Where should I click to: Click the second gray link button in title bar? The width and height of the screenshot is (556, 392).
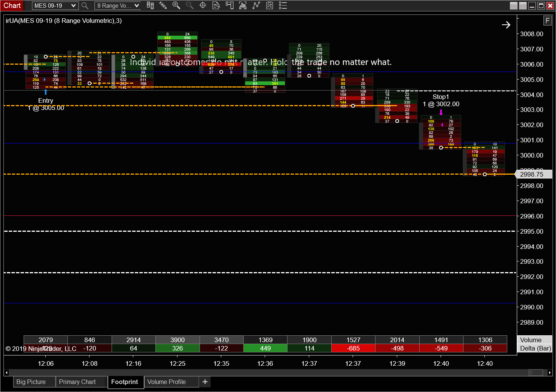(523, 6)
